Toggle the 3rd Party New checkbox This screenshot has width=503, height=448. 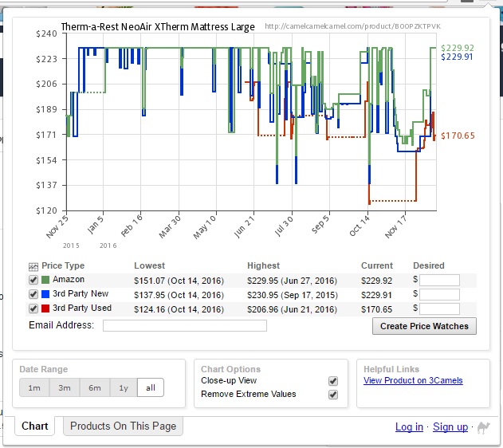[33, 295]
